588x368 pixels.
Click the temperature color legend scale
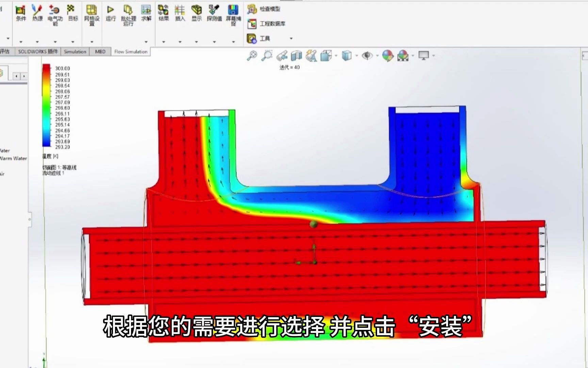point(46,106)
